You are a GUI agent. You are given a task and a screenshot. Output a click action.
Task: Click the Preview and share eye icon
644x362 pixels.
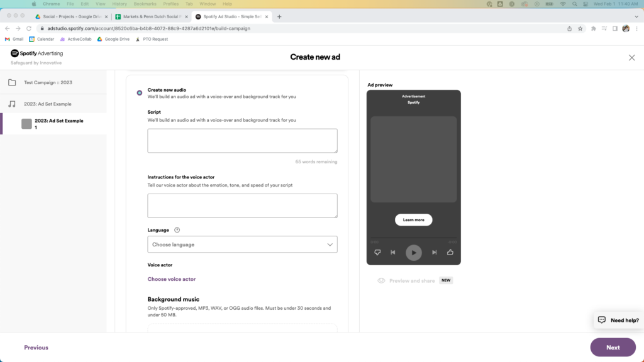click(381, 281)
